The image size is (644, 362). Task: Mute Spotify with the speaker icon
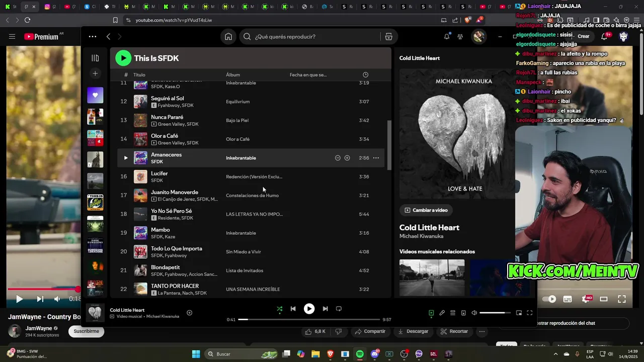coord(474,313)
